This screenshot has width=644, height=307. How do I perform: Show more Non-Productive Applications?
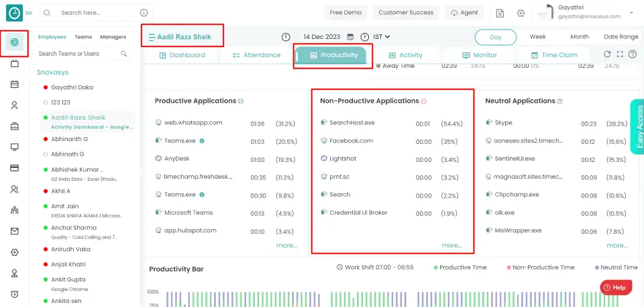click(451, 245)
